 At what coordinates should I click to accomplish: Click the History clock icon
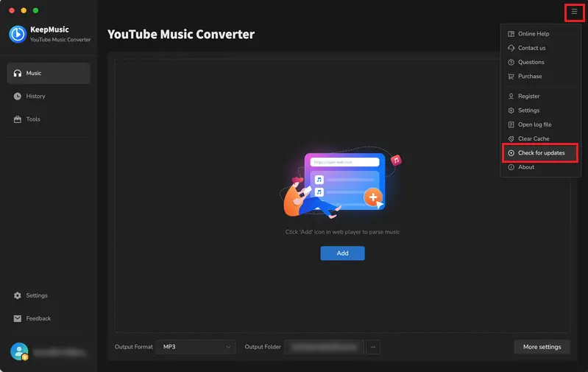point(17,96)
